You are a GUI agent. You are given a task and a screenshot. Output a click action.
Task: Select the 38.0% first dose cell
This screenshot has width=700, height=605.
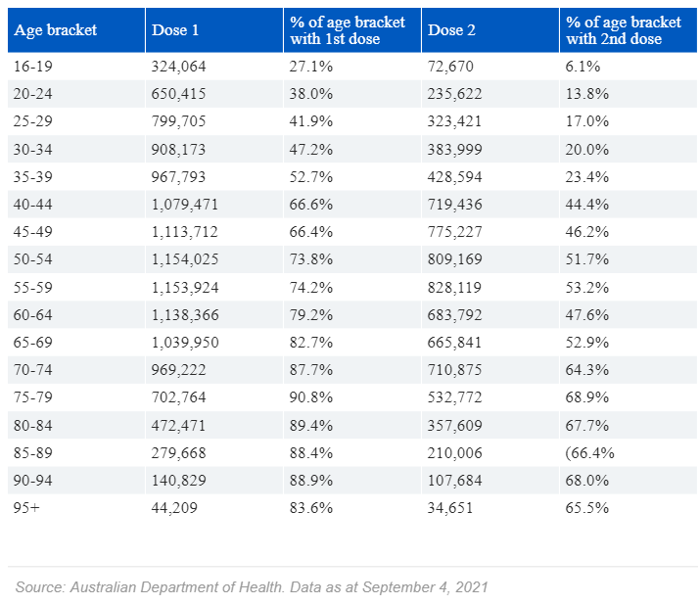coord(311,94)
